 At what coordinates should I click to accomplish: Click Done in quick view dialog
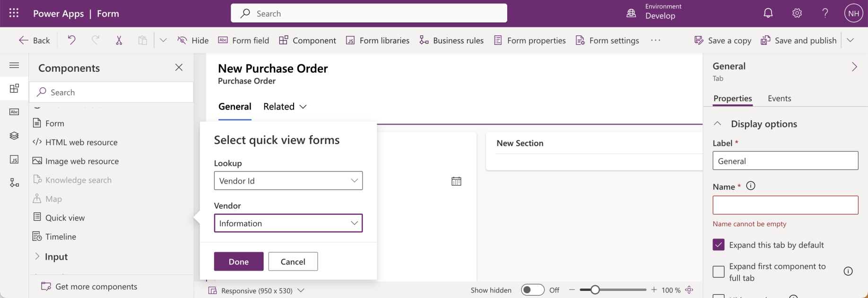tap(239, 261)
